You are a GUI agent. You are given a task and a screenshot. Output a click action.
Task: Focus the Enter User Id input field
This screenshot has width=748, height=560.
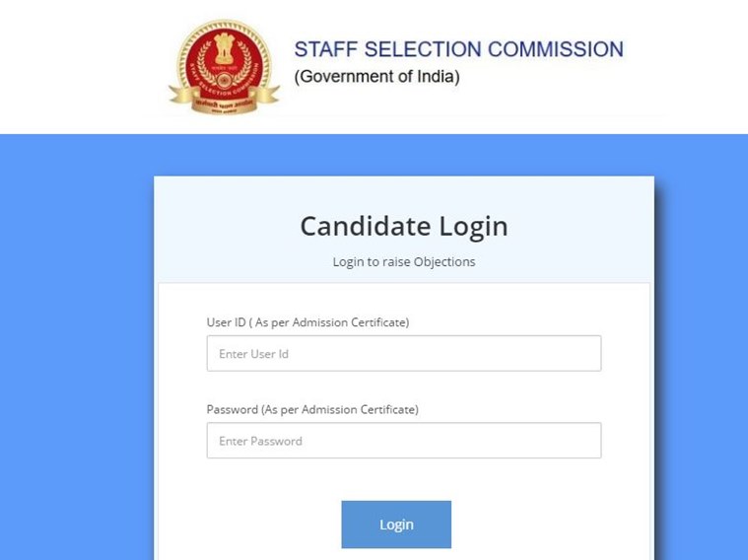(x=404, y=353)
